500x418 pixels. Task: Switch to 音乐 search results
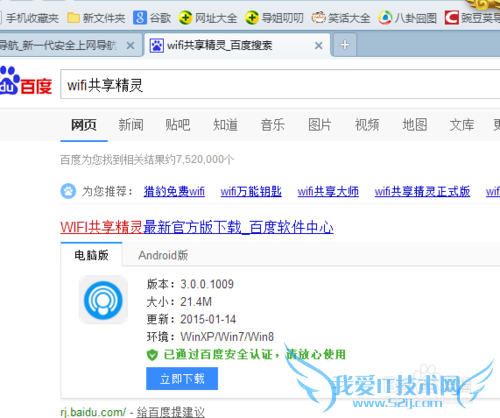(x=273, y=125)
